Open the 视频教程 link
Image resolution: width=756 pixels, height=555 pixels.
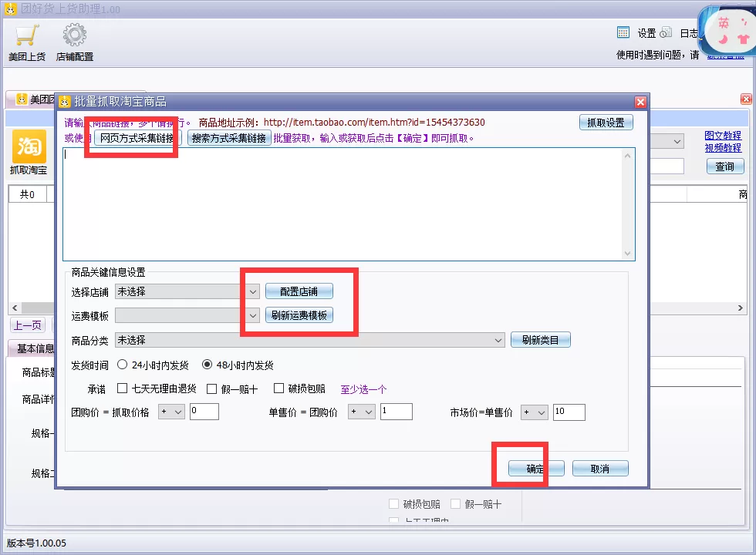click(x=723, y=148)
